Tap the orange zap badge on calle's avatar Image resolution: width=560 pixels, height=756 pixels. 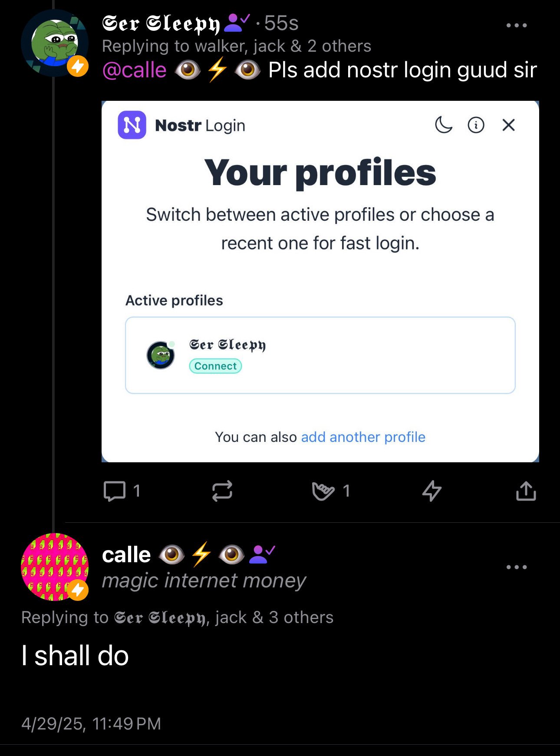tap(78, 590)
